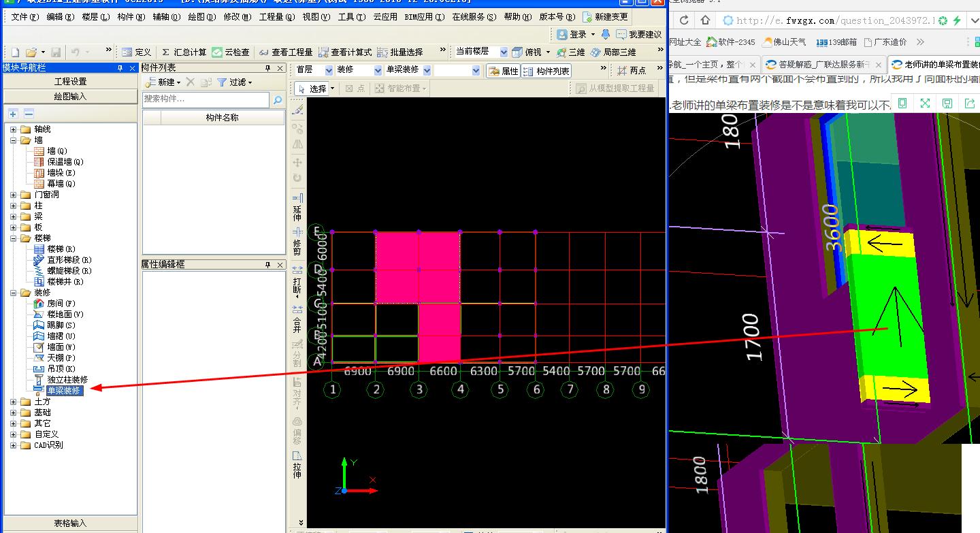980x533 pixels.
Task: Open 构件列表 component list button
Action: [x=547, y=71]
